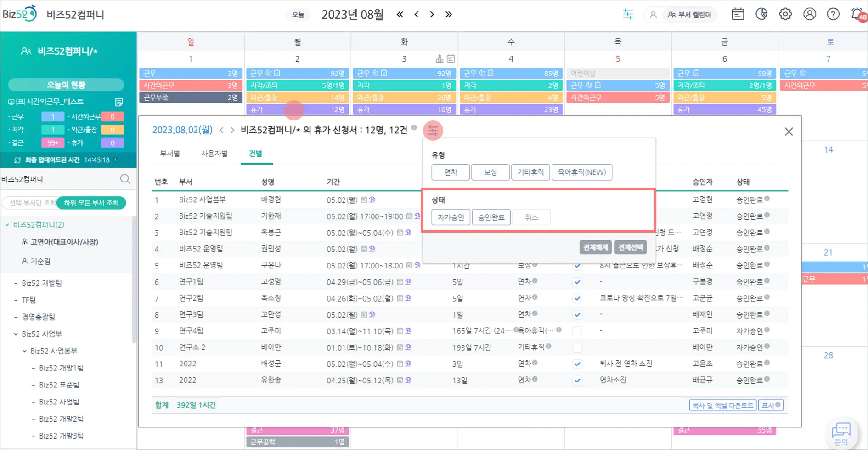Click info icon beside 유한솔 승인완료 status

click(x=767, y=380)
